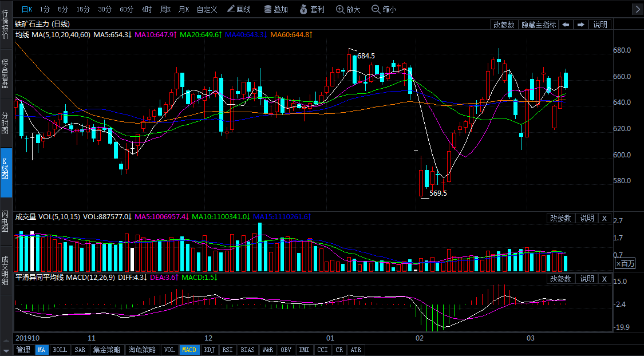The height and width of the screenshot is (356, 644).
Task: Select 海龟策略 indicator tab
Action: [x=142, y=350]
